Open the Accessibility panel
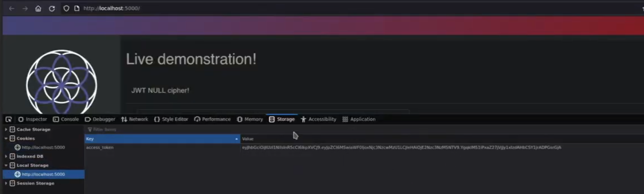Screen dimensions: 644x194 (x=318, y=119)
